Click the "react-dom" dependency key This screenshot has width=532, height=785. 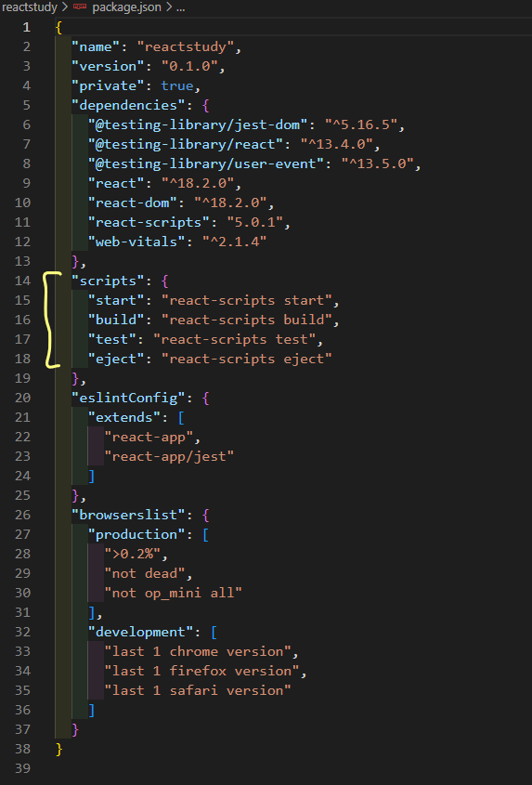tap(133, 203)
